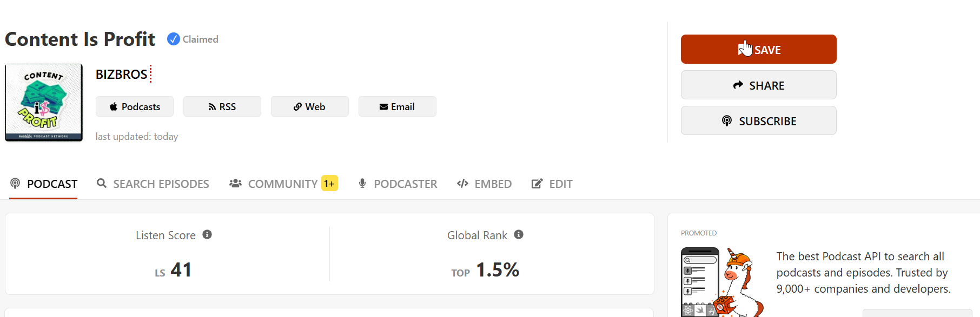This screenshot has width=980, height=317.
Task: Open the COMMUNITY tab
Action: pyautogui.click(x=283, y=184)
